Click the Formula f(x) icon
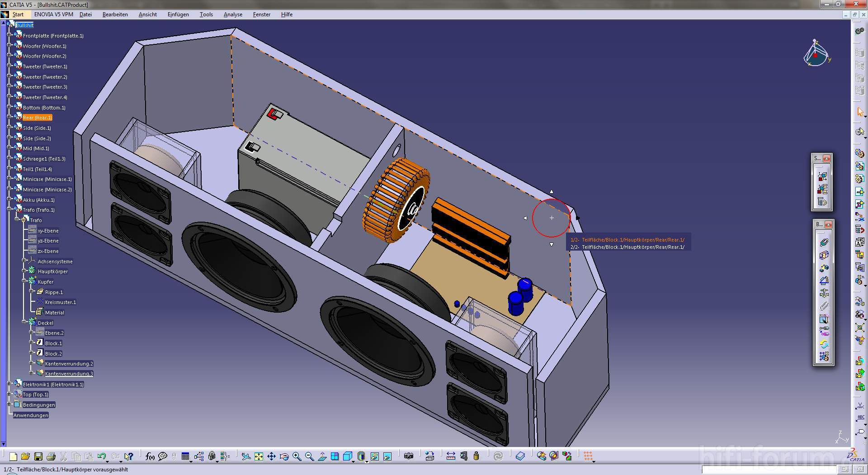Screen dimensions: 868x475 click(150, 456)
